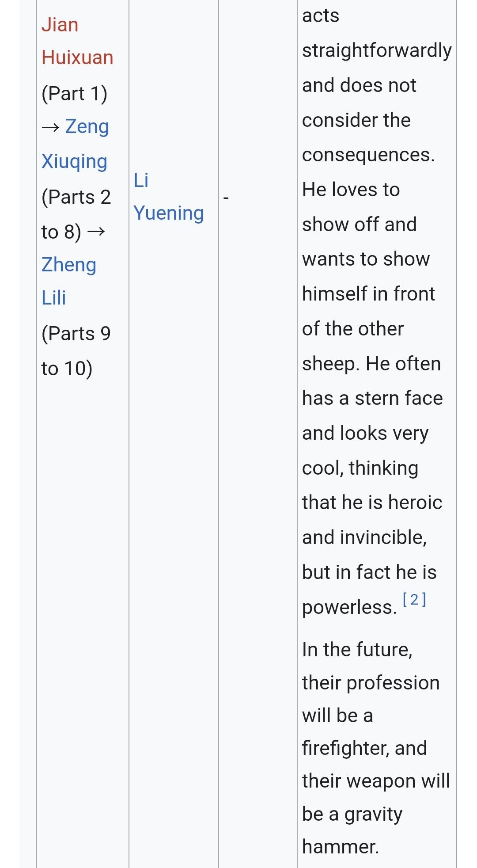Open the red Jian Huixuan link
Viewport: 477px width, 868px height.
point(77,41)
